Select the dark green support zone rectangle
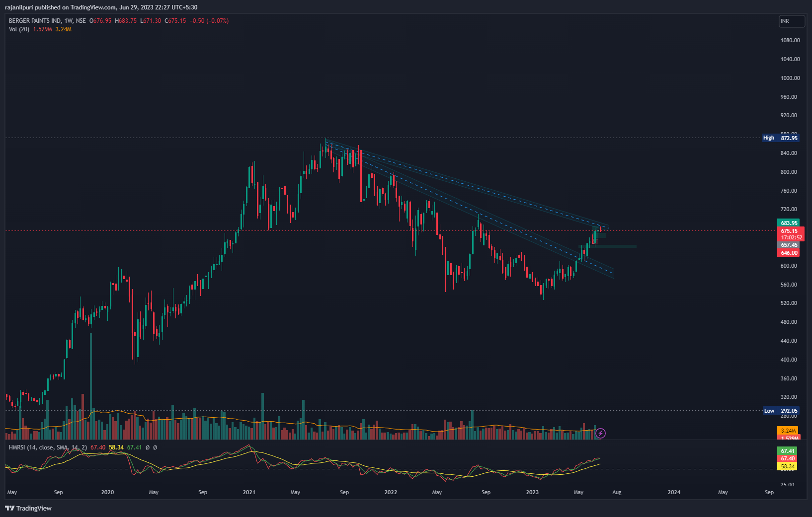 607,246
